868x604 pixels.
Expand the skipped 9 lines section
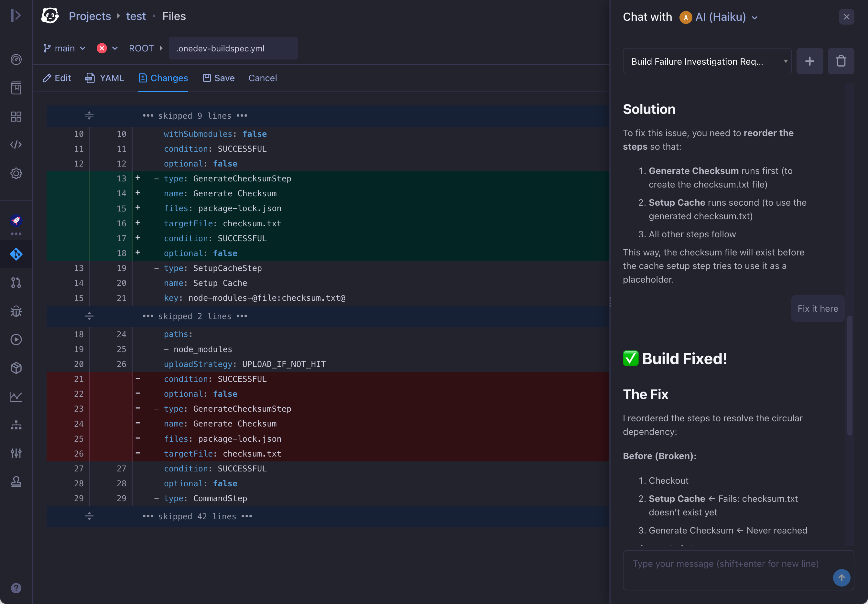coord(89,116)
